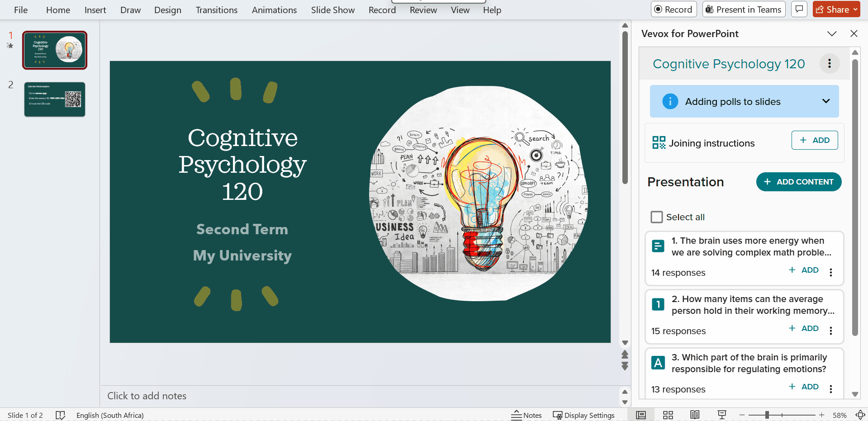Click the blue info icon
Viewport: 868px width, 421px height.
(670, 101)
